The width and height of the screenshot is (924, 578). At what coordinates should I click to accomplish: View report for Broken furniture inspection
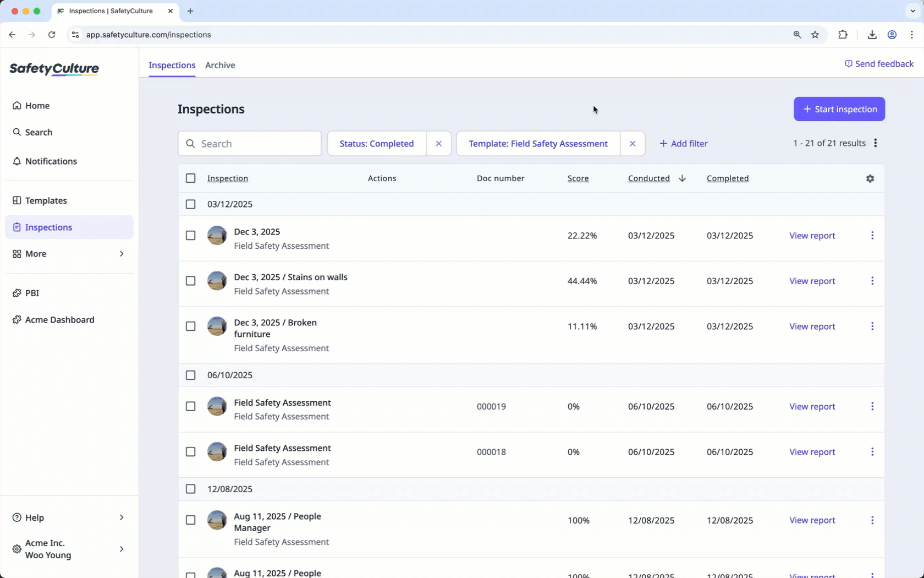point(812,326)
